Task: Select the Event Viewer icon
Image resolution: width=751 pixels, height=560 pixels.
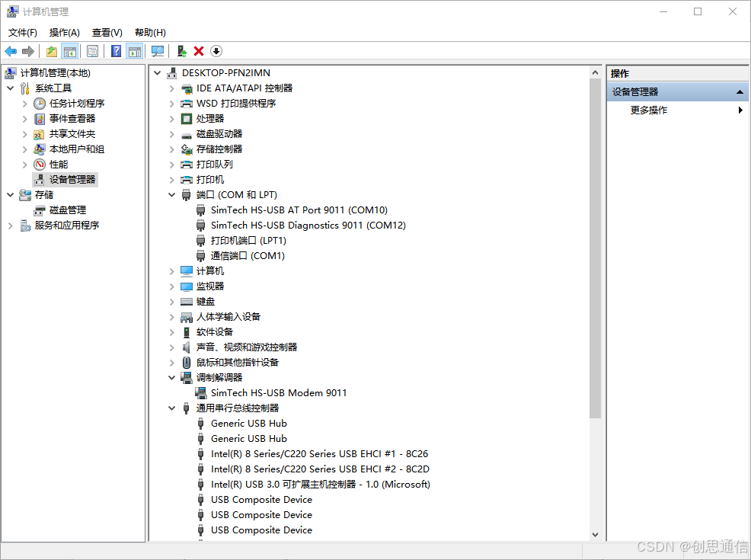Action: pos(40,119)
